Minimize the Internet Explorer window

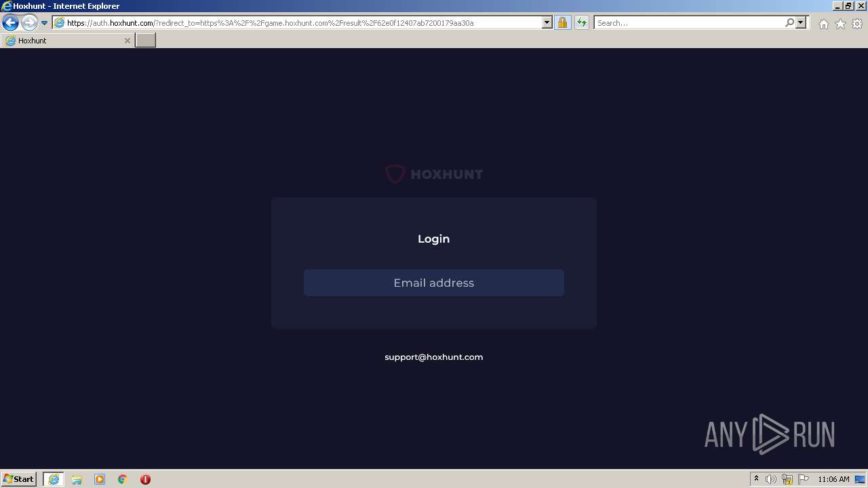pos(837,5)
